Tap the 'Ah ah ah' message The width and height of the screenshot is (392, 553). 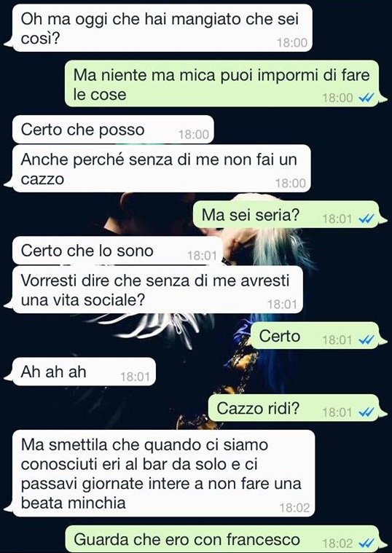[x=84, y=372]
